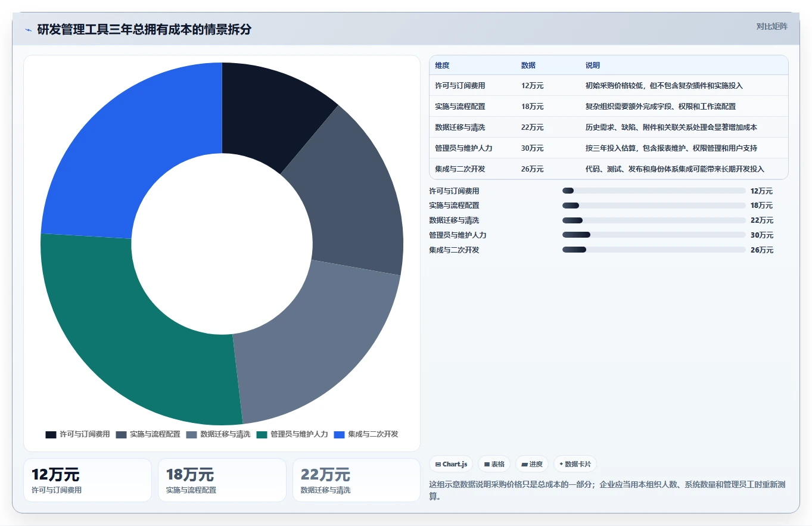Select table cell 数据迁移与清洗
Screen dimensions: 812x526
pyautogui.click(x=460, y=127)
